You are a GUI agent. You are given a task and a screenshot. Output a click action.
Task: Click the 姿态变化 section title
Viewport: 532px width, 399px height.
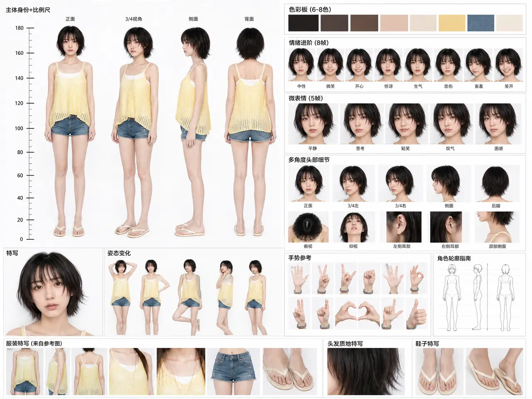point(119,253)
